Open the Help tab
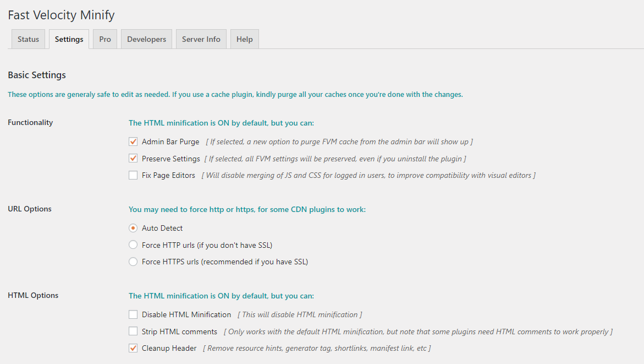 244,39
